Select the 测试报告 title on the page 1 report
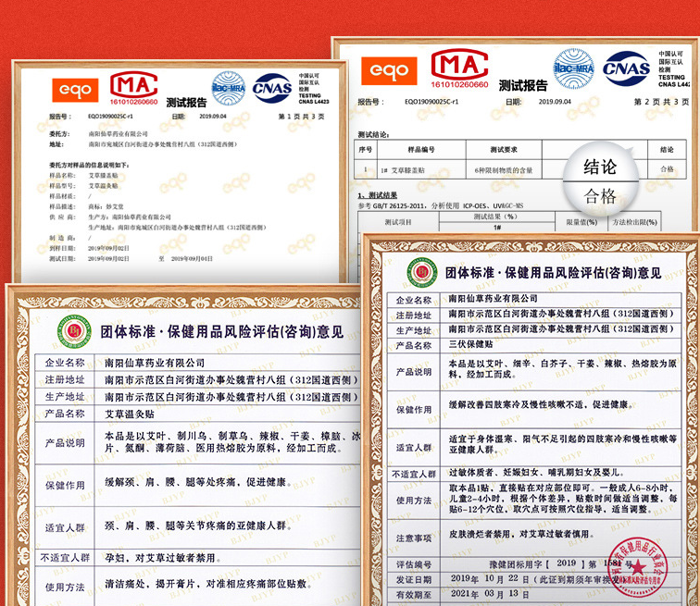 (x=186, y=103)
